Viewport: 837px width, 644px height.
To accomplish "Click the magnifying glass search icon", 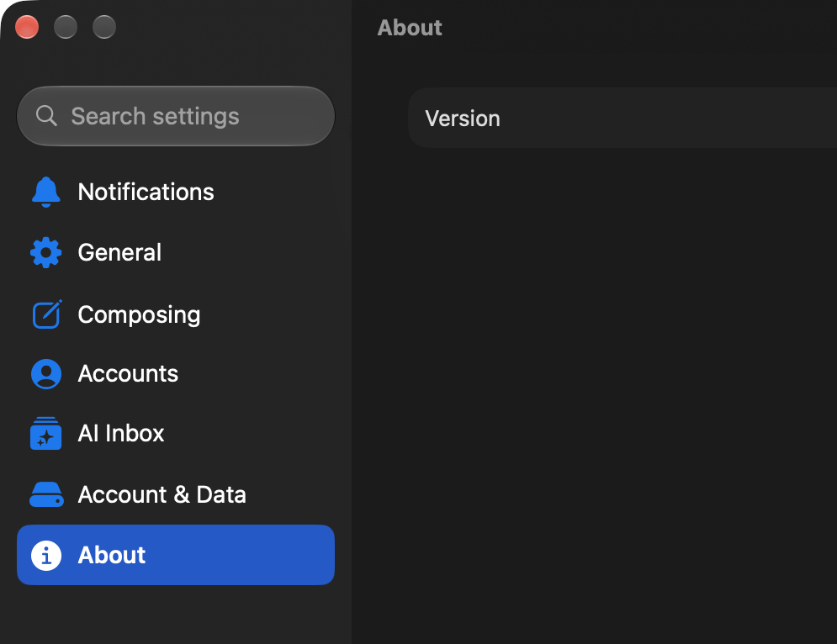I will point(46,116).
